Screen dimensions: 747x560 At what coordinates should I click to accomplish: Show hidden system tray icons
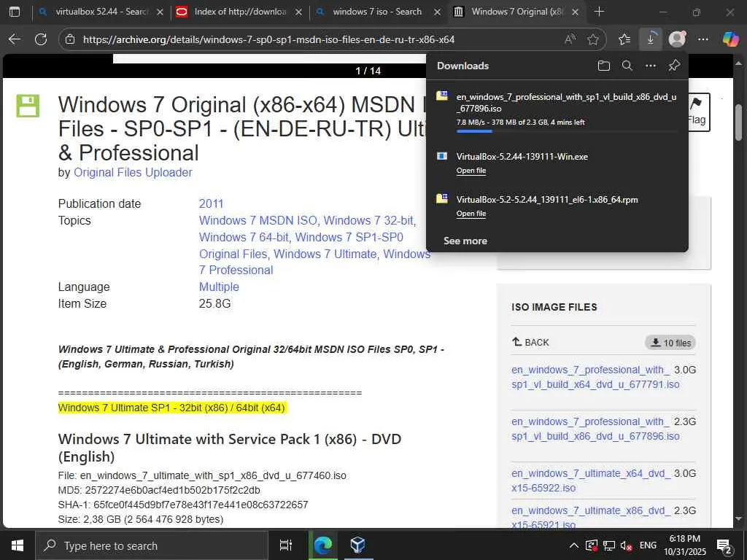click(x=574, y=545)
